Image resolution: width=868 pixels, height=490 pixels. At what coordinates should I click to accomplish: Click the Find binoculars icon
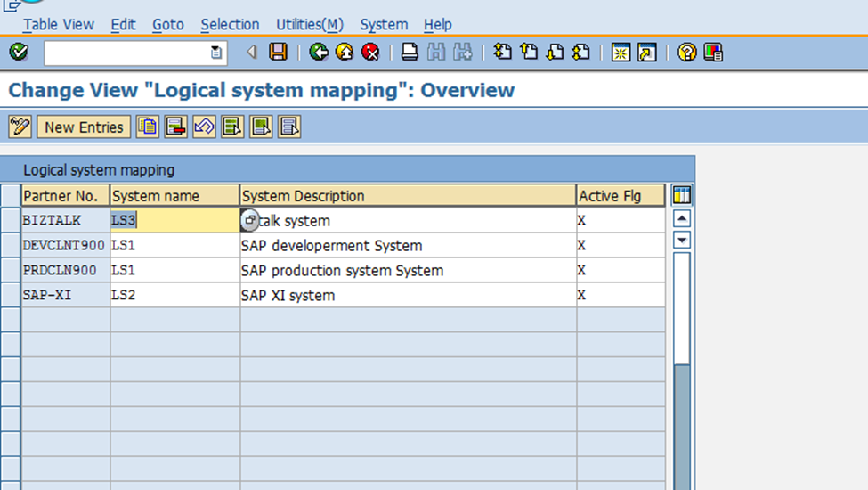click(436, 53)
